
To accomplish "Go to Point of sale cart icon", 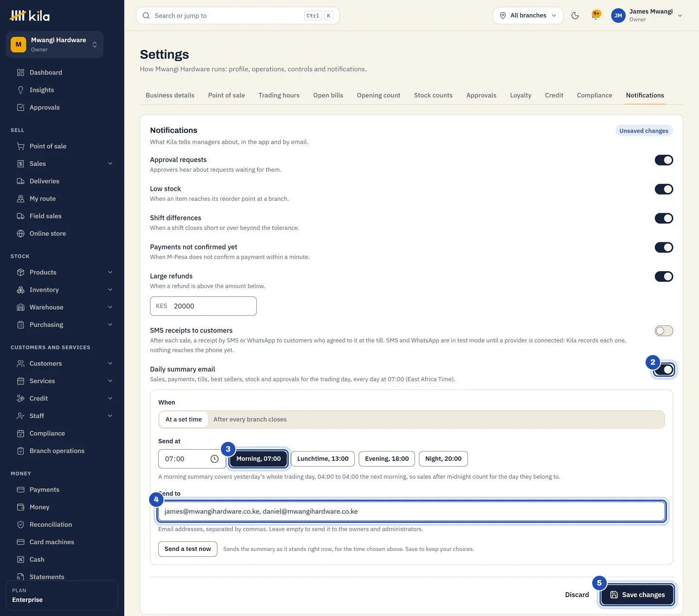I will (20, 146).
